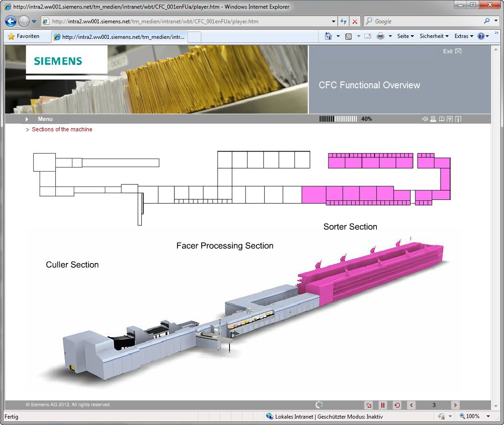The width and height of the screenshot is (504, 425).
Task: Click the Exit button in course header
Action: 452,51
